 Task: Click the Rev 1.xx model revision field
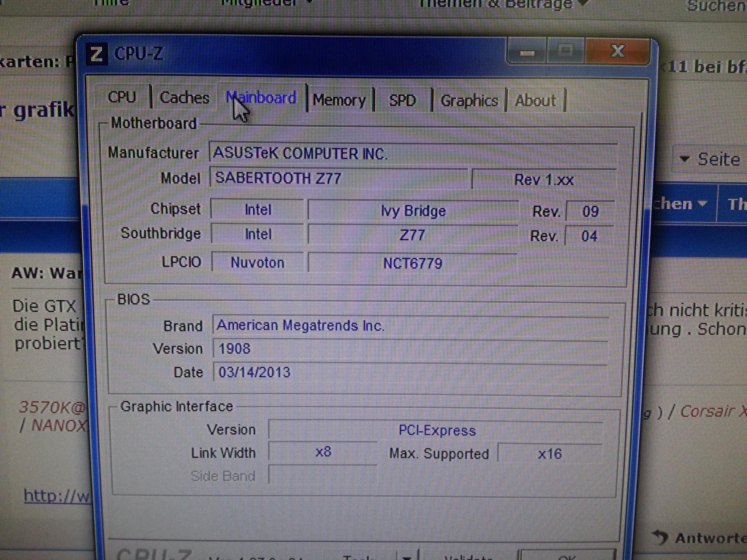pos(544,180)
